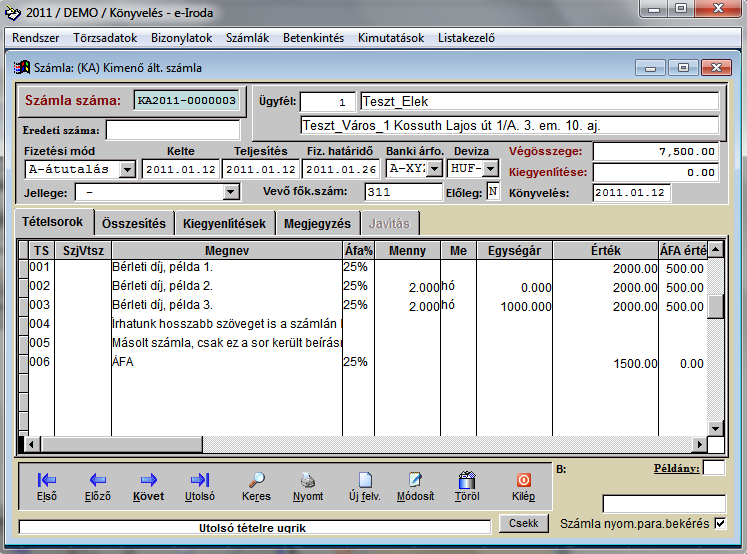This screenshot has width=747, height=554.
Task: Advance to next record with Követ
Action: pyautogui.click(x=148, y=480)
